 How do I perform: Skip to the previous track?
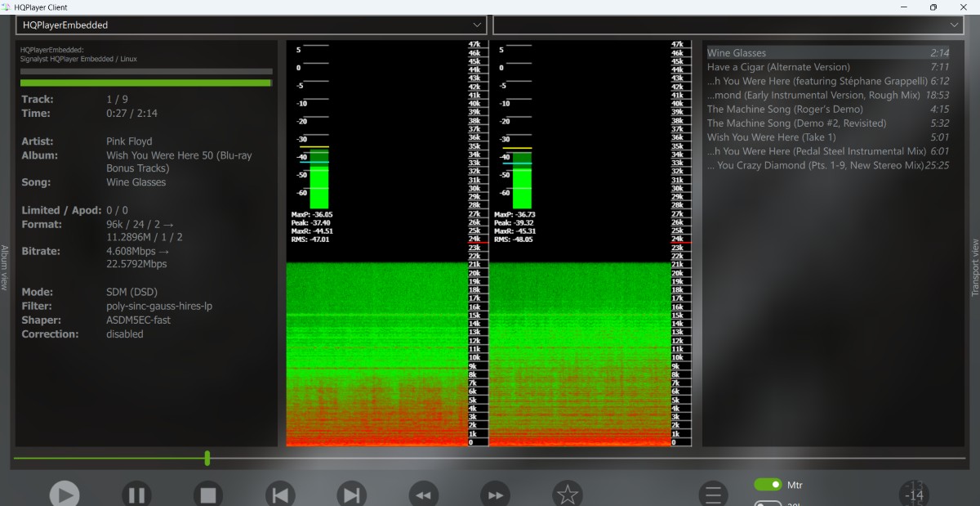click(279, 495)
